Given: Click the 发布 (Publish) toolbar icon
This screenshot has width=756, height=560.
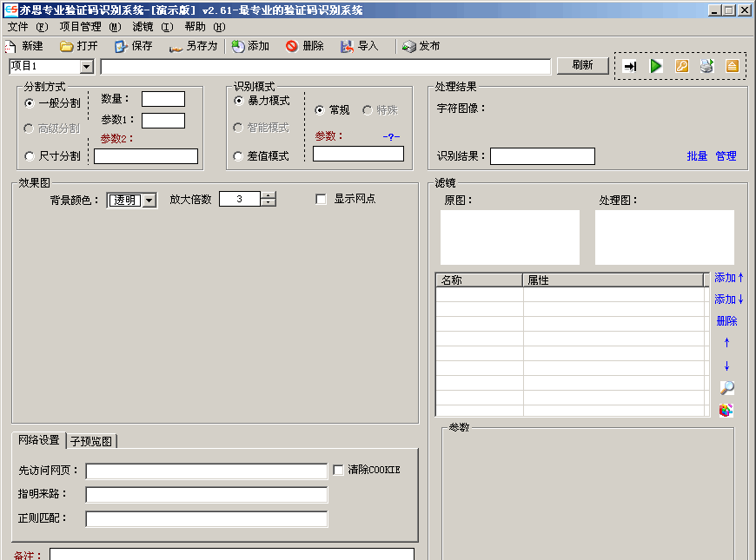Looking at the screenshot, I should [408, 46].
